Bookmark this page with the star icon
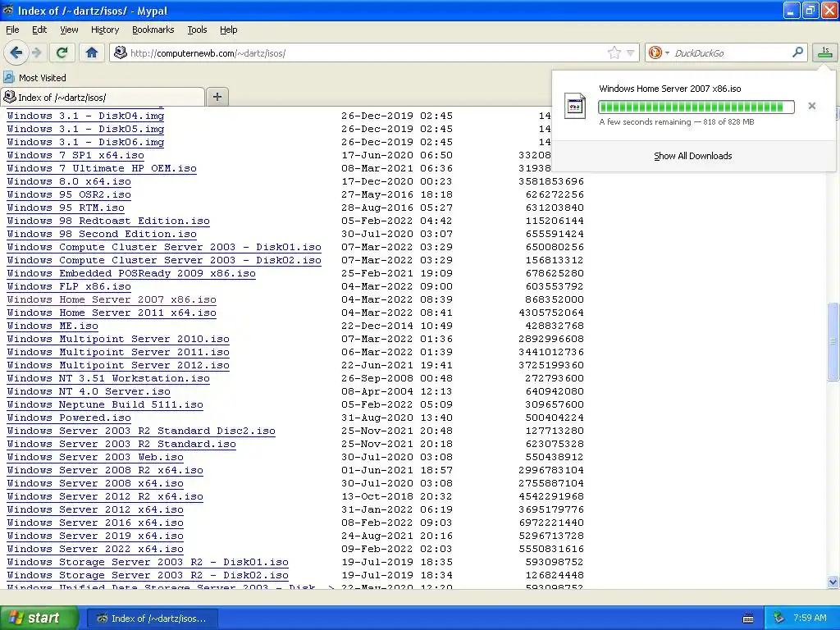This screenshot has height=630, width=840. pyautogui.click(x=614, y=52)
